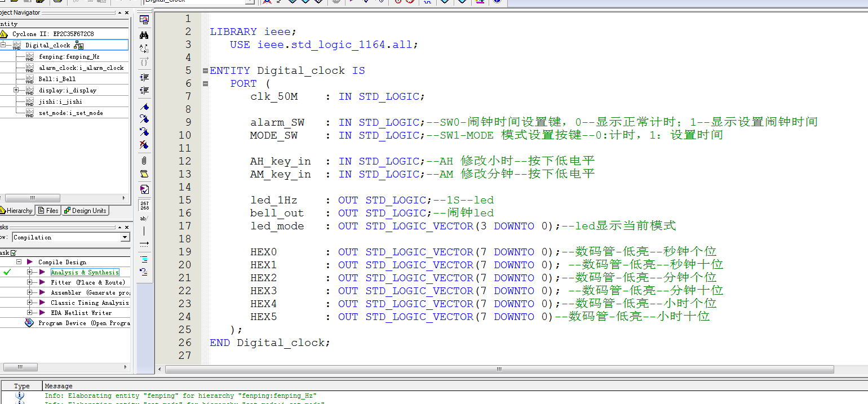Select the Analysis & Synthesis task label
Viewport: 868px width, 404px height.
pos(85,272)
